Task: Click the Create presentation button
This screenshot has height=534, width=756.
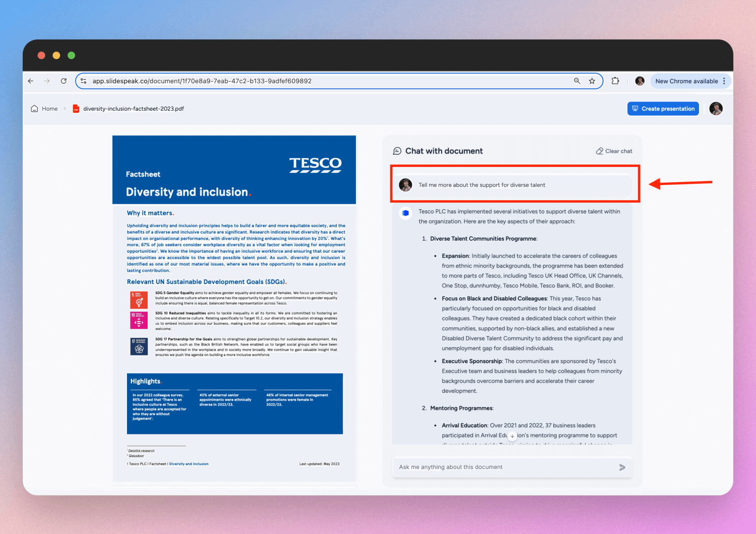Action: pyautogui.click(x=663, y=108)
